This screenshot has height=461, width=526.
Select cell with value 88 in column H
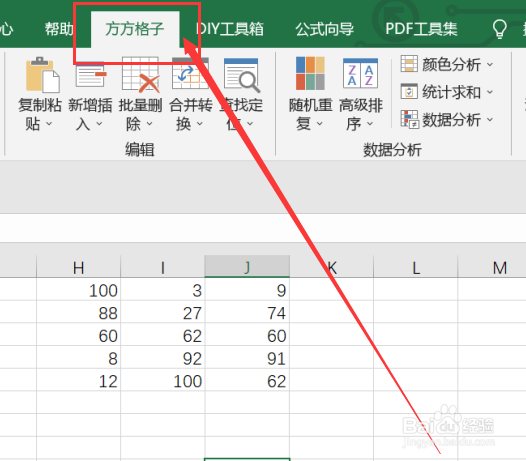(78, 312)
